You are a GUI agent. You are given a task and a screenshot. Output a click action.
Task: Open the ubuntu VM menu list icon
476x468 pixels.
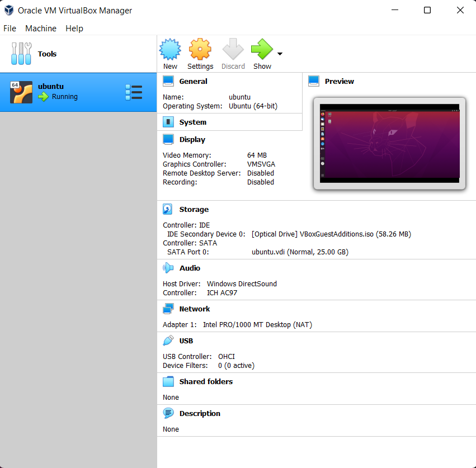pyautogui.click(x=134, y=92)
